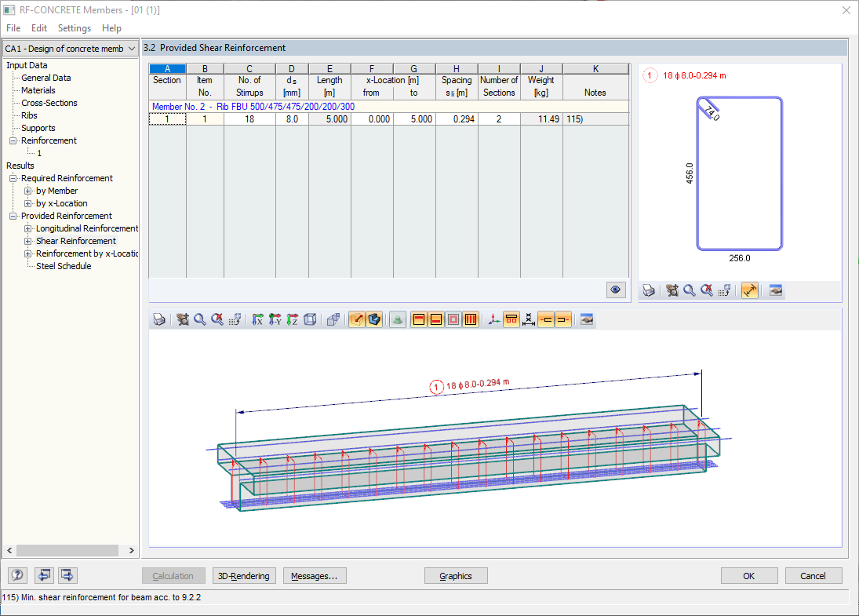Screen dimensions: 859x616
Task: Select the view in X direction icon
Action: click(258, 319)
